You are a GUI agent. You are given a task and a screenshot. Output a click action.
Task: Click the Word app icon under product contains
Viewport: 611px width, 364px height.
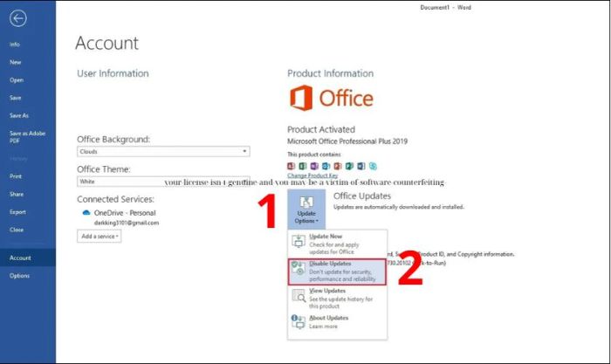coord(360,166)
